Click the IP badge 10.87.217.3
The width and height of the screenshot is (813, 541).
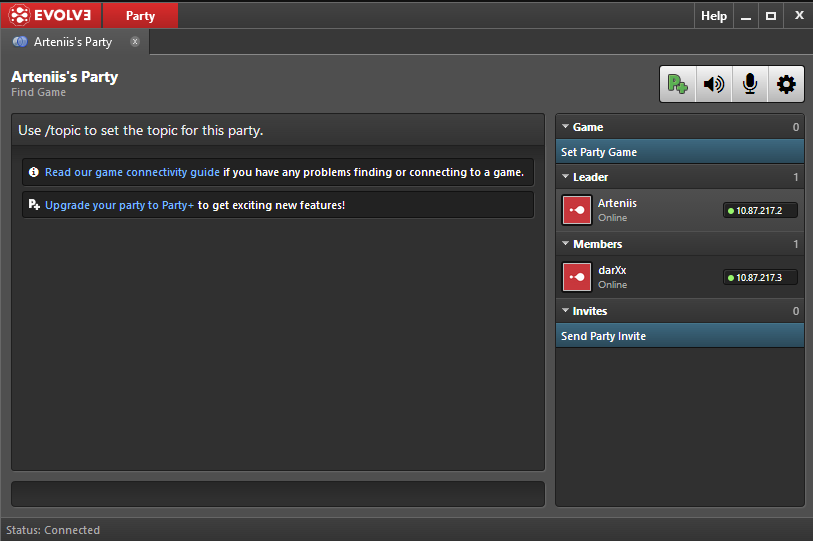tap(760, 278)
